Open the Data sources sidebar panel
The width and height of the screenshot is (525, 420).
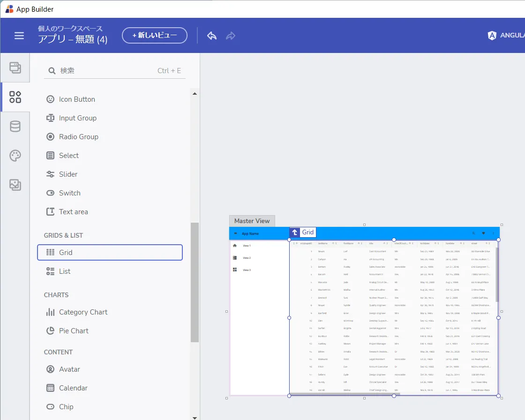tap(15, 127)
